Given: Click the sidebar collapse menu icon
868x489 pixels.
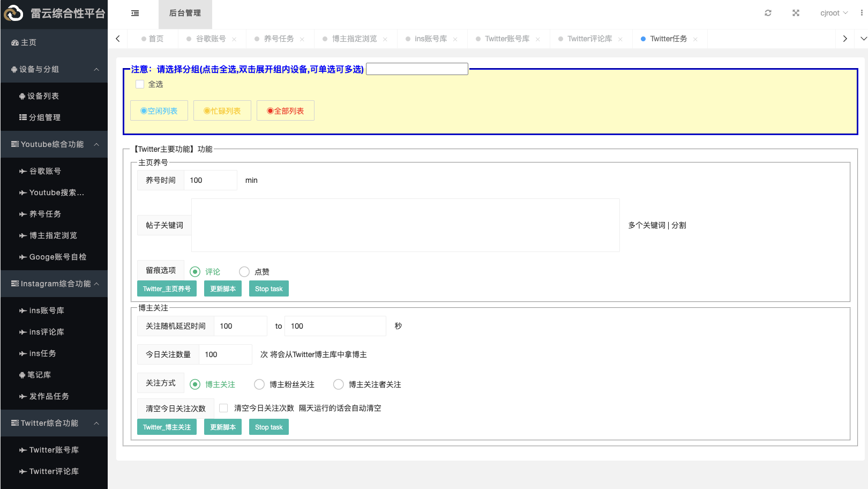Looking at the screenshot, I should (135, 13).
